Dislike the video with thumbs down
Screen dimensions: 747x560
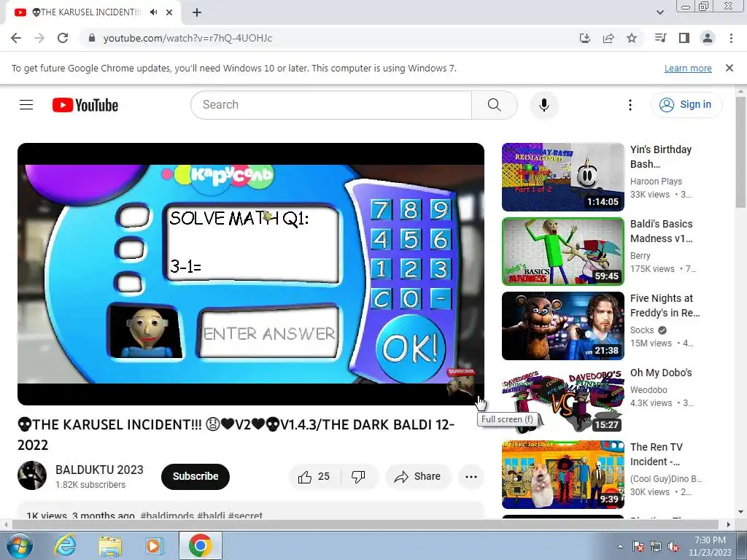click(358, 476)
